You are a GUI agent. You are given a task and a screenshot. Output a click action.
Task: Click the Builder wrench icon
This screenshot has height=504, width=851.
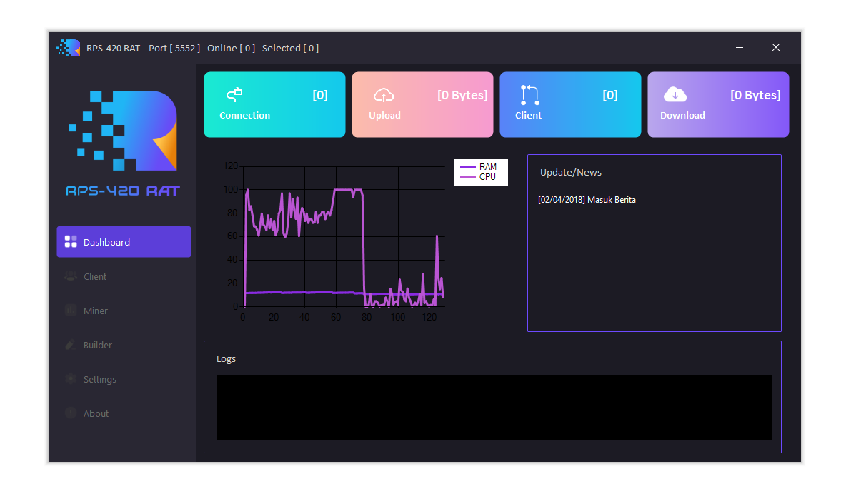71,345
